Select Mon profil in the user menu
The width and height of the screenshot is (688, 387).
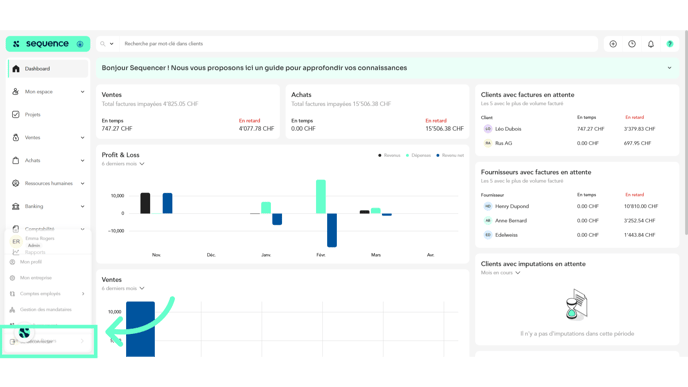coord(30,262)
